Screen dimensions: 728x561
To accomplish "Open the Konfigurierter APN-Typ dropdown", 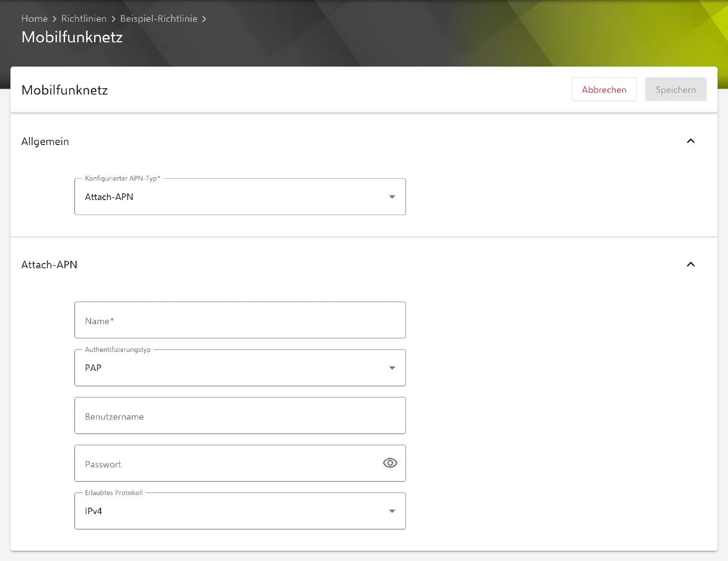I will 240,196.
